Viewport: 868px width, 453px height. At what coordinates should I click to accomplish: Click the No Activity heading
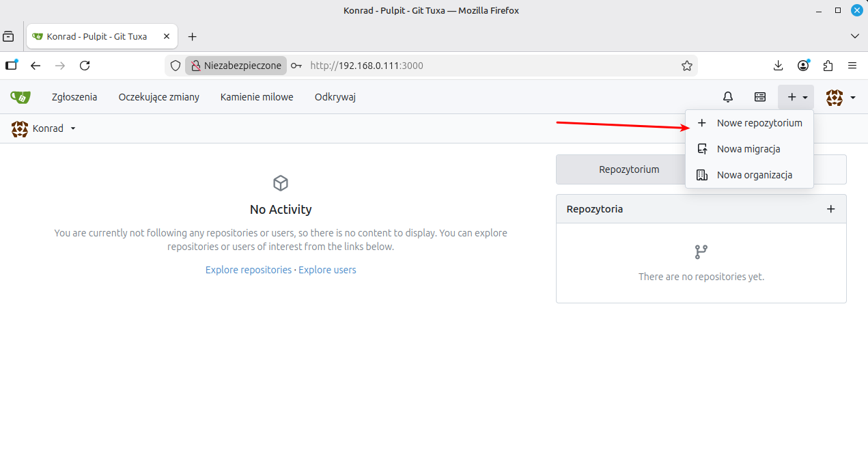pyautogui.click(x=281, y=209)
